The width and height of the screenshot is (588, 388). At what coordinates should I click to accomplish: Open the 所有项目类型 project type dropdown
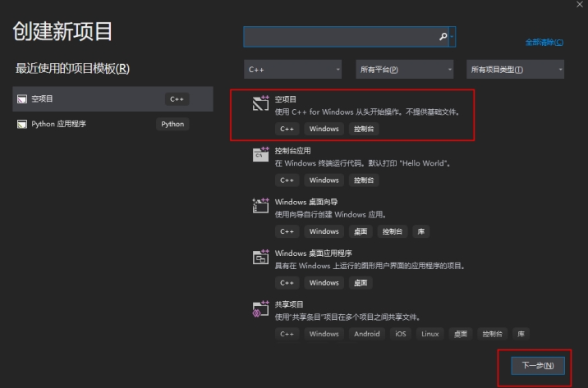tap(515, 70)
